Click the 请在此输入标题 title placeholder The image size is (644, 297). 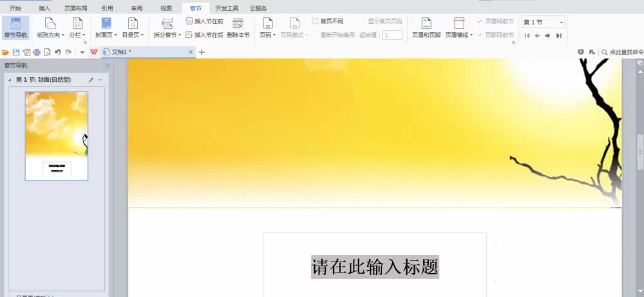(375, 267)
